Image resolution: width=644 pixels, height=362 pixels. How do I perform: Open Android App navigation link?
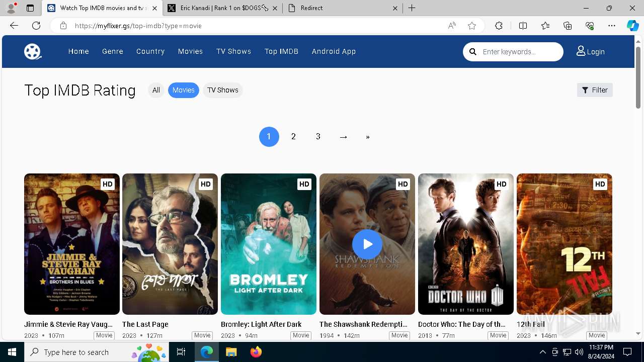click(334, 51)
